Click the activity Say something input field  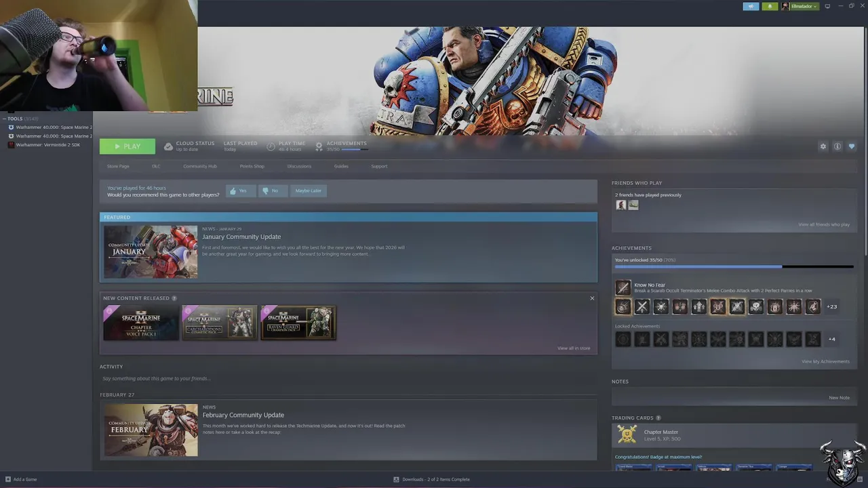point(349,378)
